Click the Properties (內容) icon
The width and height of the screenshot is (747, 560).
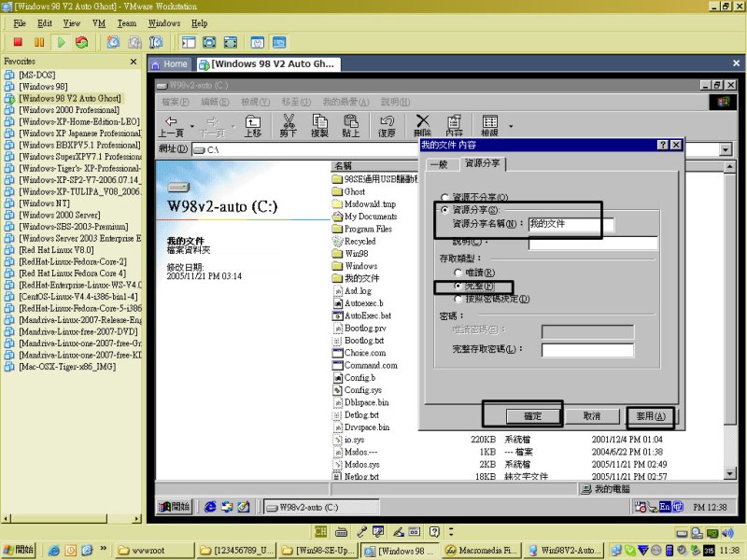tap(454, 125)
